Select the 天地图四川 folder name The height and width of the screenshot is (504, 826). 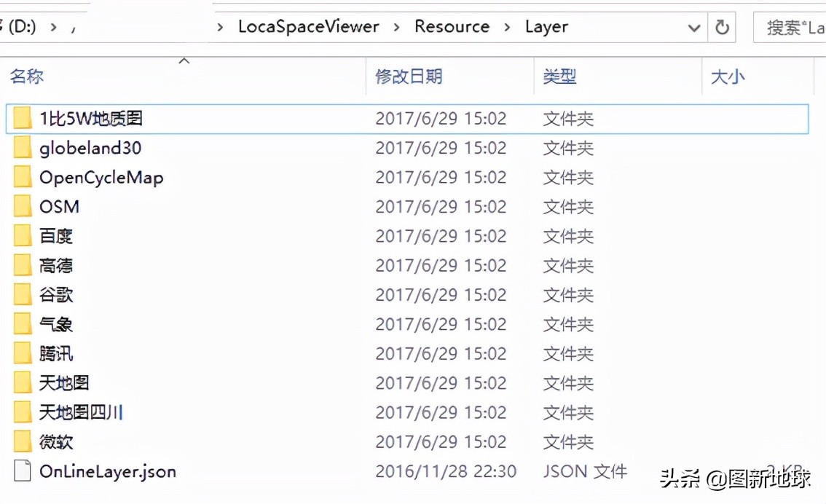click(81, 413)
